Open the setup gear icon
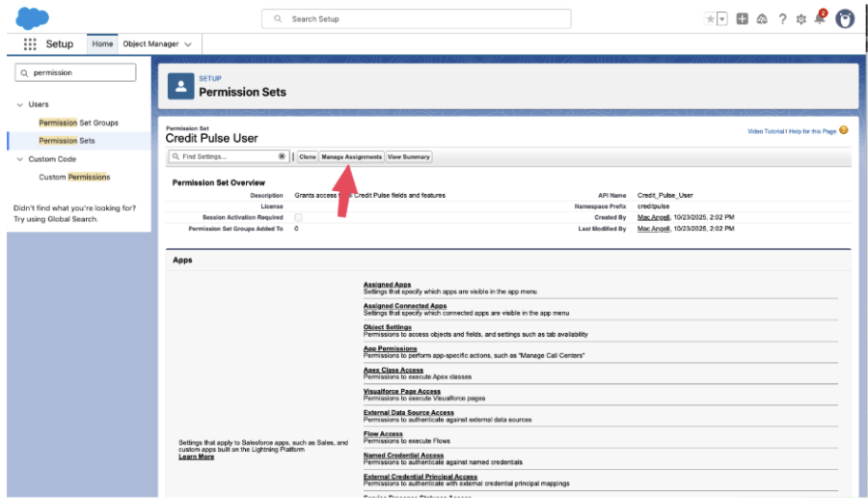The width and height of the screenshot is (868, 498). pyautogui.click(x=801, y=19)
